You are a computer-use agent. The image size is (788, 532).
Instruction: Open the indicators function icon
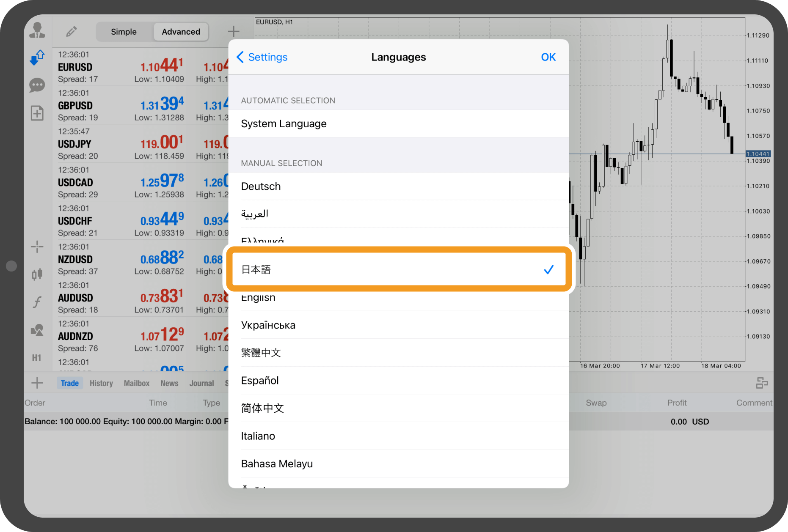coord(37,302)
